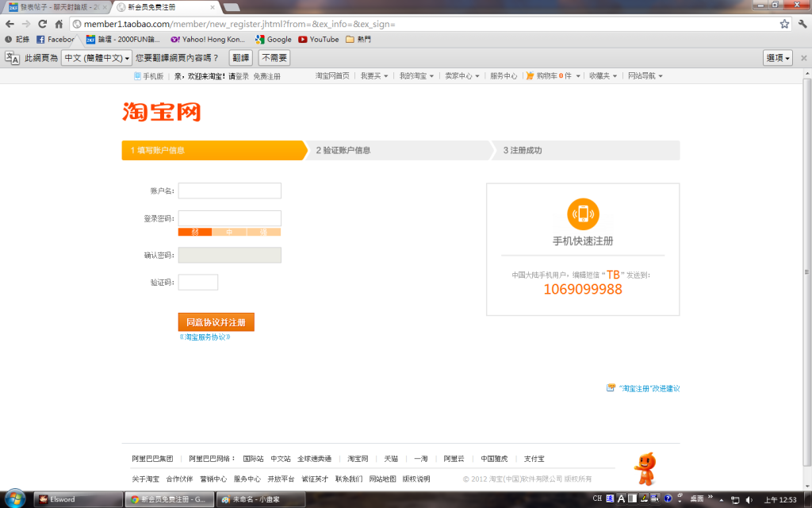Click the 确认密码 confirm password field
Screen dimensions: 812x508
[x=229, y=255]
